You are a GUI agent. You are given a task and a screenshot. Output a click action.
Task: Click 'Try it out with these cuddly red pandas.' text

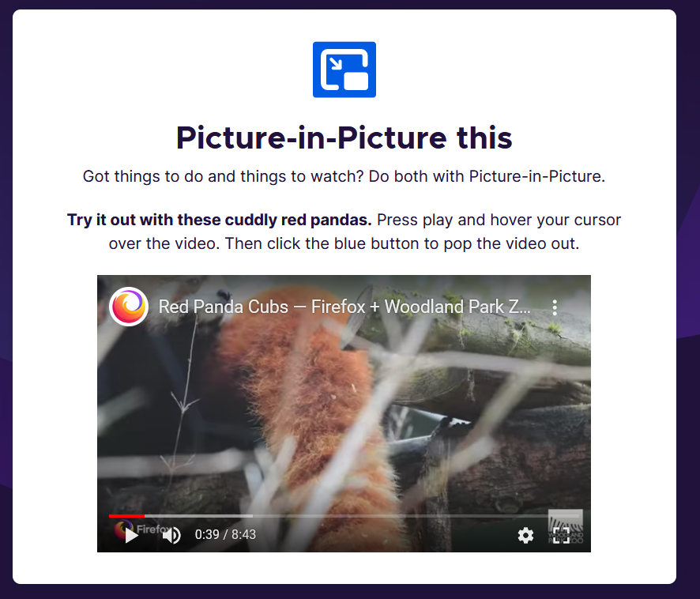point(219,220)
